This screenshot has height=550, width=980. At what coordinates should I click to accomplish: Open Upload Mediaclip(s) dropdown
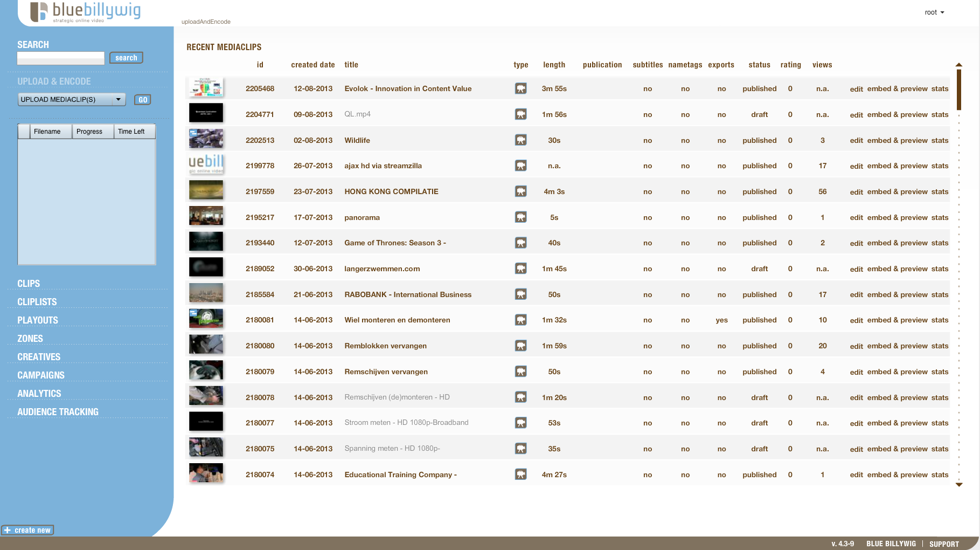click(72, 99)
